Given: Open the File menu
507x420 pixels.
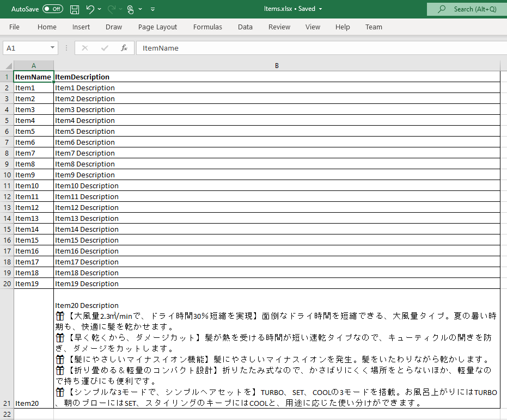Looking at the screenshot, I should (x=14, y=27).
